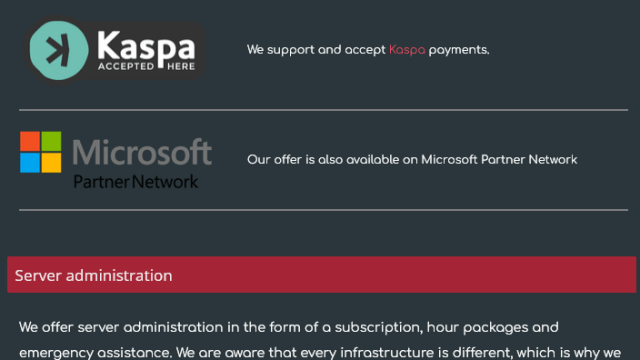Click the 'ACCEPTED HERE' badge caption
Viewport: 640px width, 360px height.
pyautogui.click(x=146, y=66)
